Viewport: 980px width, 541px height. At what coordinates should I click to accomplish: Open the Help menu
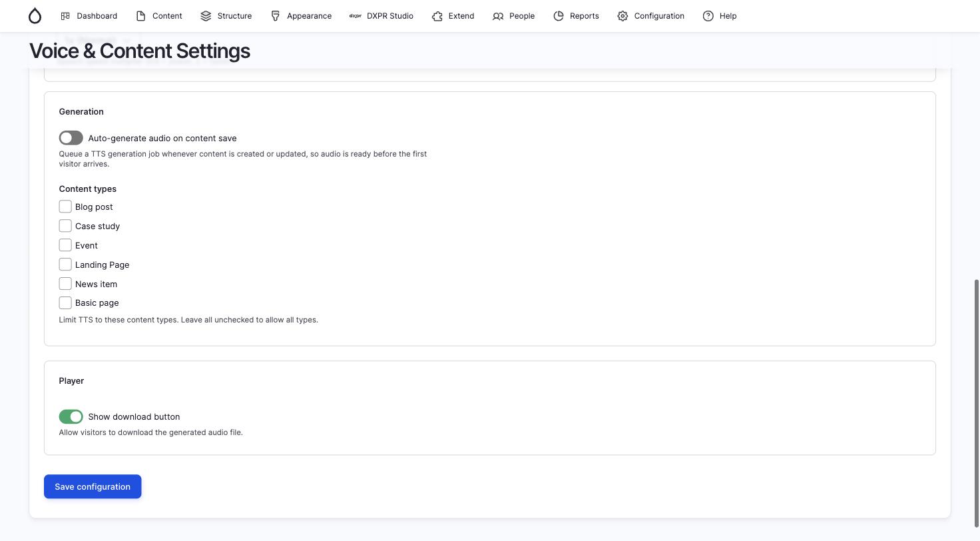click(x=720, y=16)
